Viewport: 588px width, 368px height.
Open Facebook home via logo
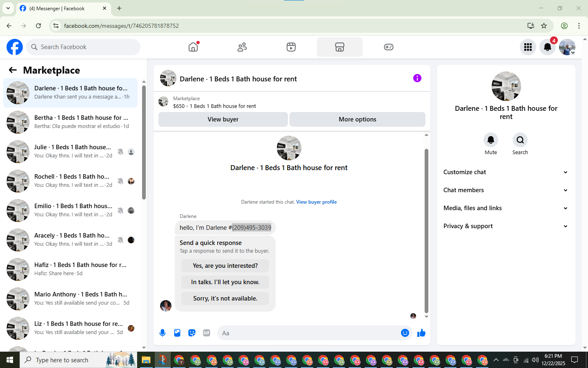pyautogui.click(x=15, y=47)
